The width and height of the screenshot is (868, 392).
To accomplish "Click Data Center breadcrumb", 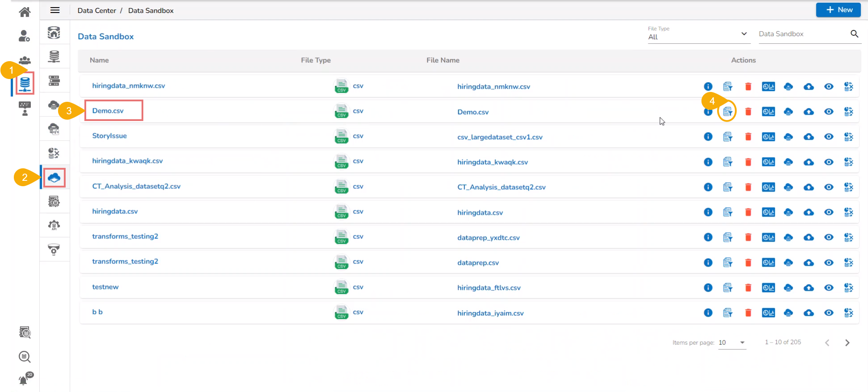I will coord(96,10).
